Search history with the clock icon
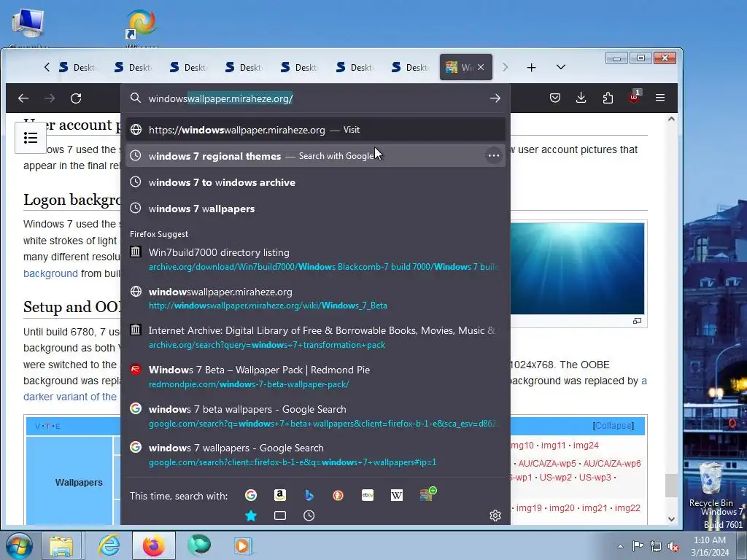Image resolution: width=747 pixels, height=560 pixels. 309,516
